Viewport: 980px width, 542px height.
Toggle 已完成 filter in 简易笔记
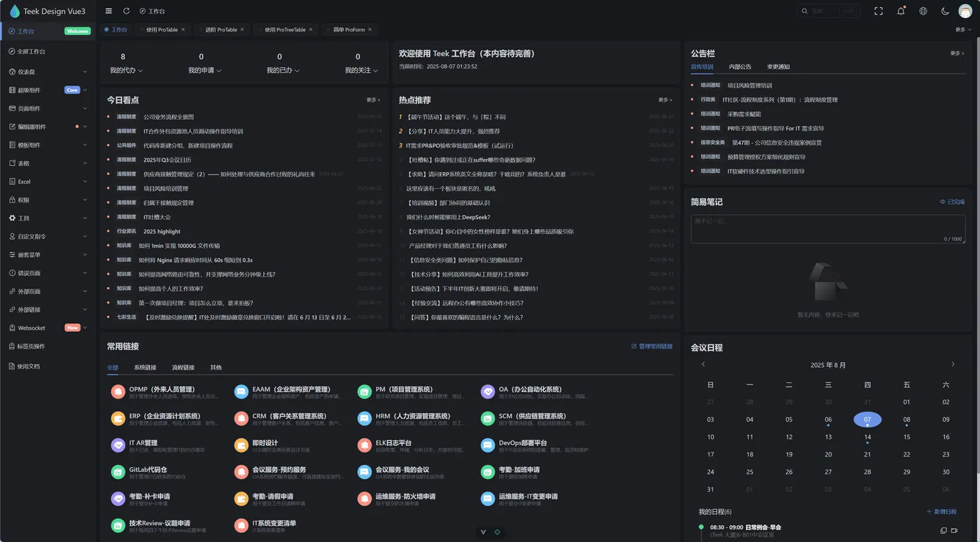point(952,202)
